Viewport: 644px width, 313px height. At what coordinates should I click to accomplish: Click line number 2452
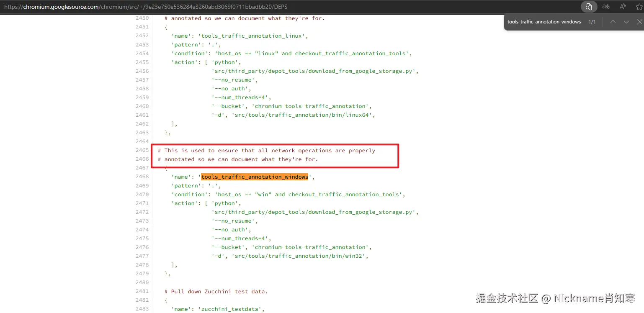142,36
